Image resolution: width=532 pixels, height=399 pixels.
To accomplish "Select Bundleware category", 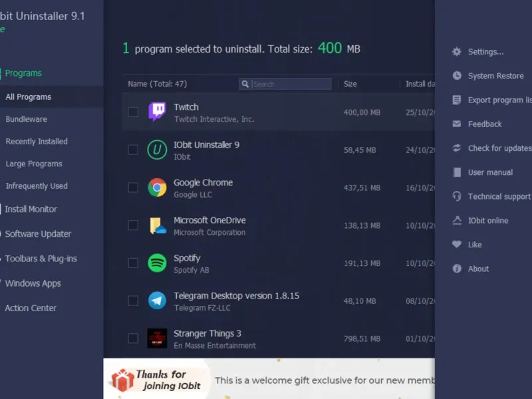I will (x=27, y=120).
